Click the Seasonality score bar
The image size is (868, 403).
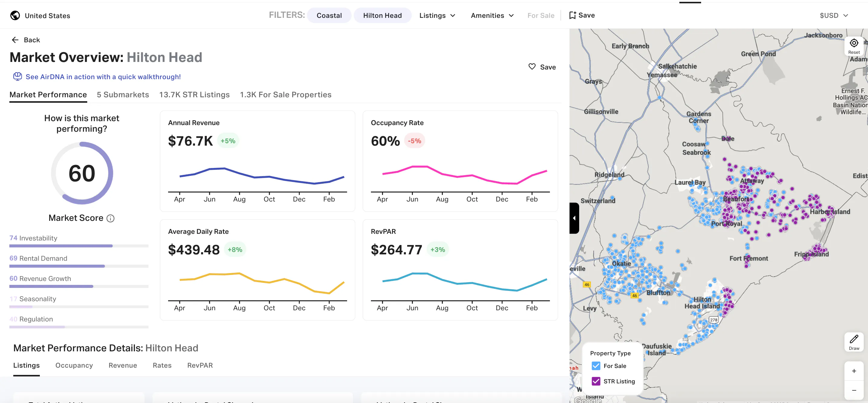click(x=79, y=307)
